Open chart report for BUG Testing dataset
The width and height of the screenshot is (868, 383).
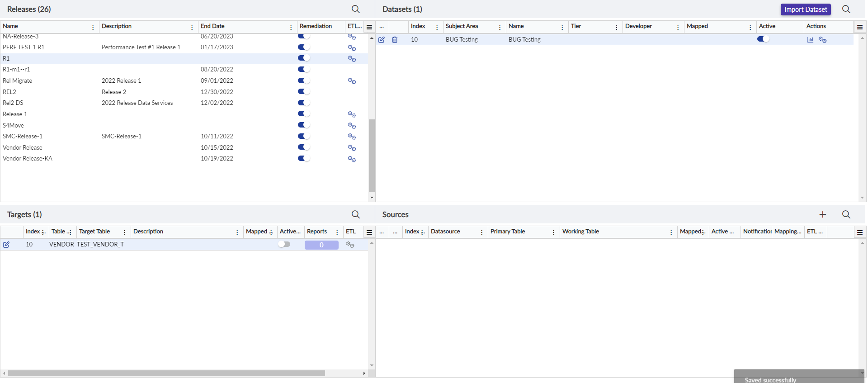[x=810, y=40]
